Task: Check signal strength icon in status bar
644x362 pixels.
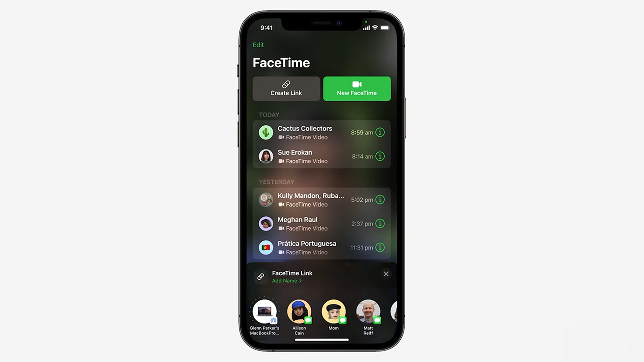Action: pyautogui.click(x=363, y=27)
